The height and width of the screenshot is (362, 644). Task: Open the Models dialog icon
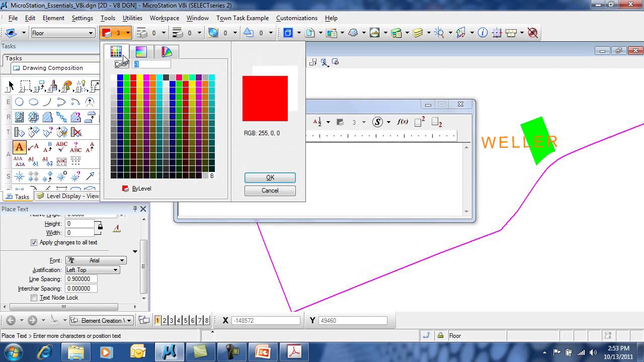309,33
